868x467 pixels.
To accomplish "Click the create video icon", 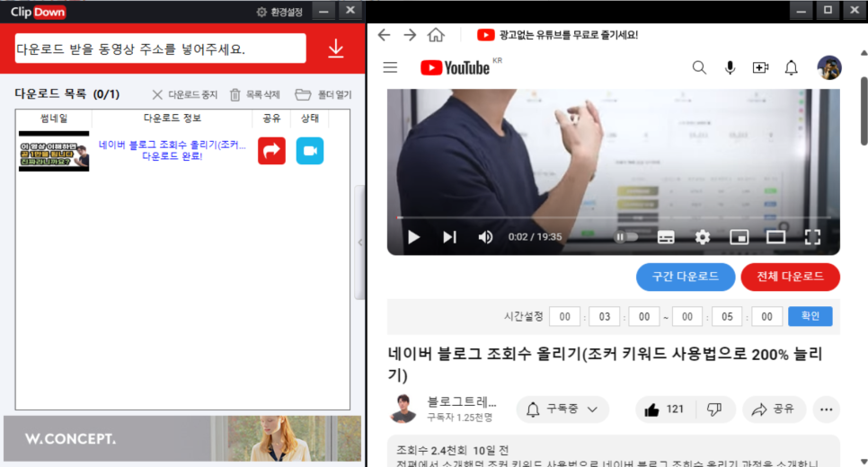I will (x=760, y=67).
